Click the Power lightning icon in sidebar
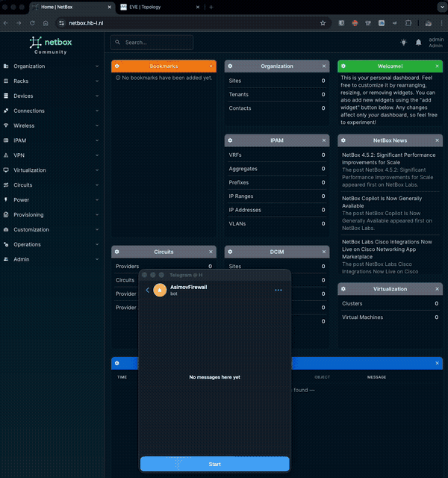Viewport: 448px width, 478px height. [6, 200]
